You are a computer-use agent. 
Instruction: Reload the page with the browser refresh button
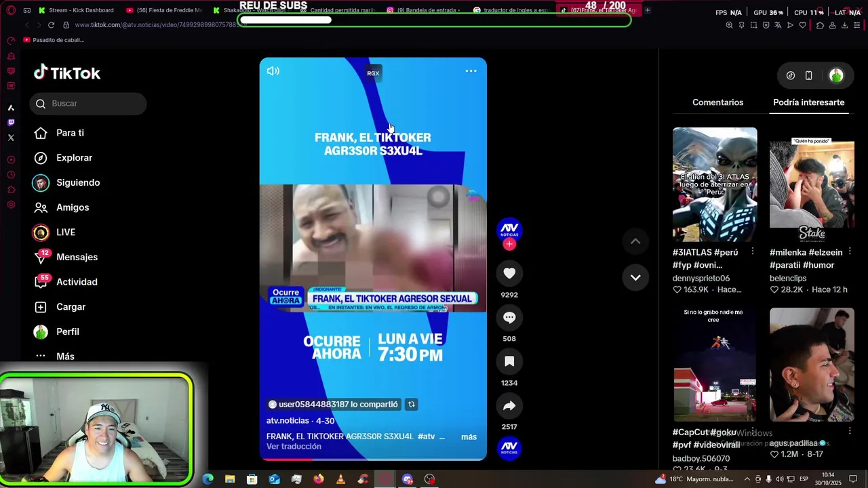51,25
